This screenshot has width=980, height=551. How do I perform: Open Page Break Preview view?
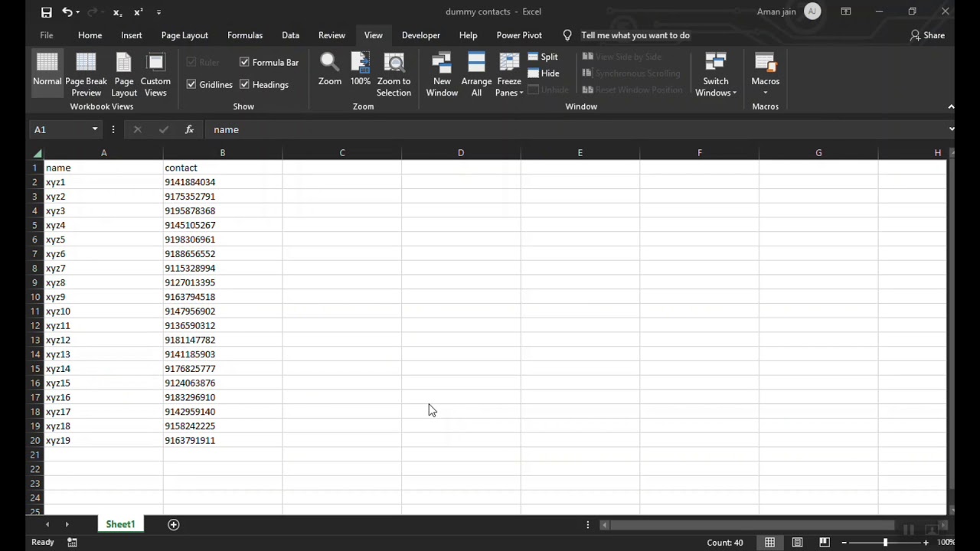[86, 74]
